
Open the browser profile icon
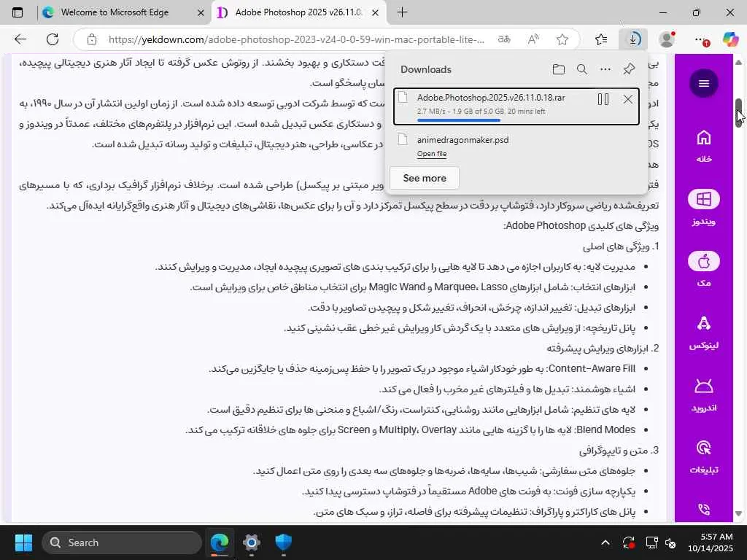click(x=667, y=39)
